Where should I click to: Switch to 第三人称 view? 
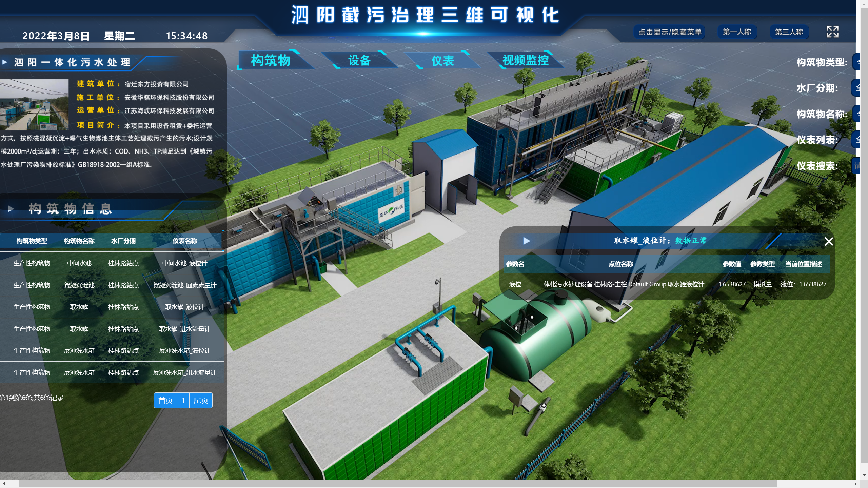click(790, 32)
